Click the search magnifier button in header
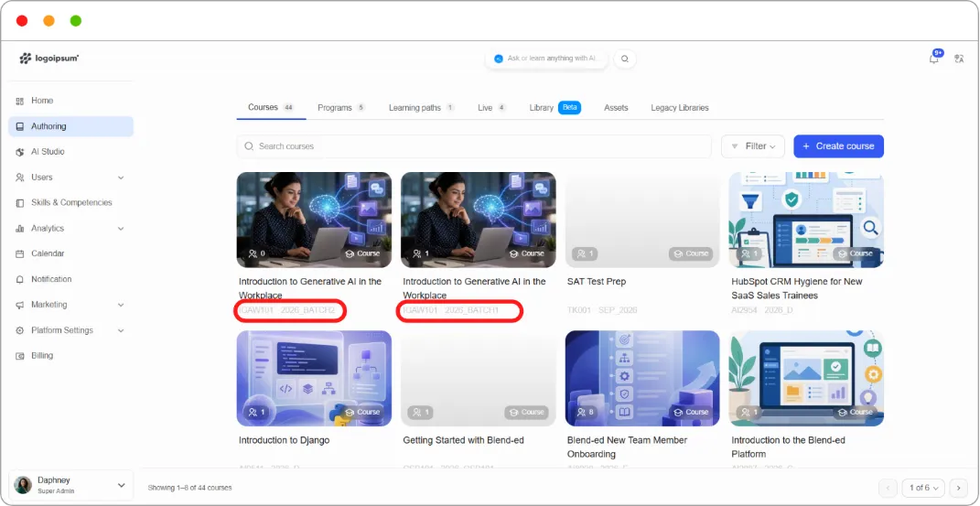Image resolution: width=980 pixels, height=506 pixels. [x=624, y=59]
